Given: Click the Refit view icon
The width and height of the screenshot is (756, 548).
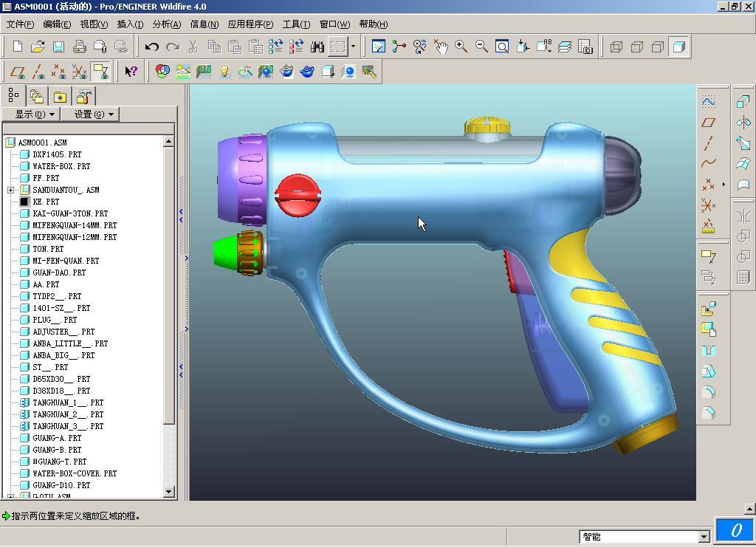Looking at the screenshot, I should 502,47.
